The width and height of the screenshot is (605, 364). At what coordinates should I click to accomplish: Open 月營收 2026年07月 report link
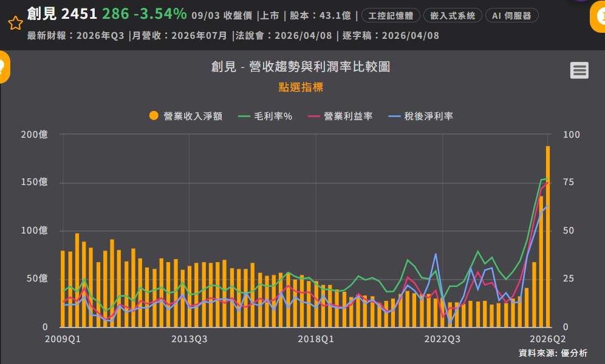(179, 35)
